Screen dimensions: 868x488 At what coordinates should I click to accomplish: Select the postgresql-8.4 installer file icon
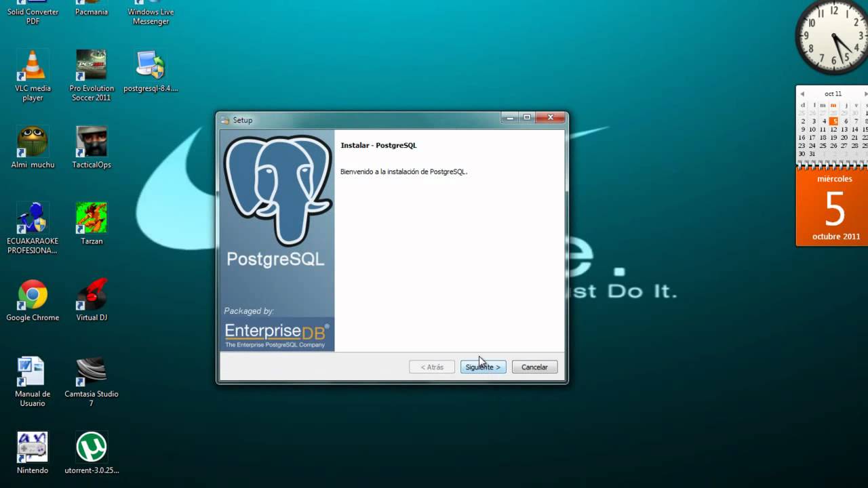[x=151, y=70]
